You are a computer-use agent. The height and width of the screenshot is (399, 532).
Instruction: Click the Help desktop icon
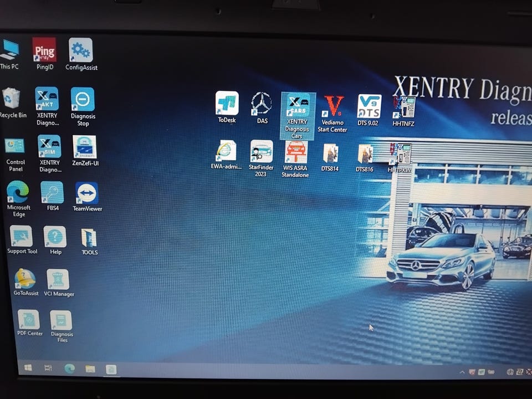(x=55, y=241)
